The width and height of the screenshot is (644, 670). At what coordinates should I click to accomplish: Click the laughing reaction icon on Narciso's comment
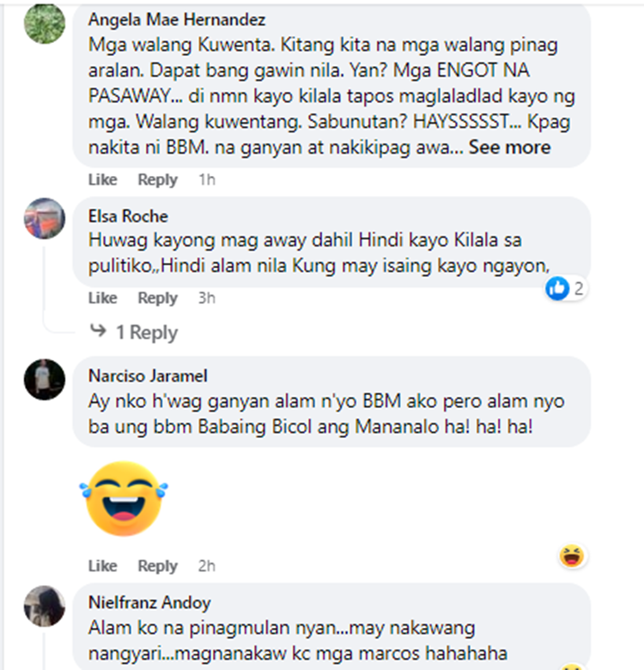(x=572, y=557)
